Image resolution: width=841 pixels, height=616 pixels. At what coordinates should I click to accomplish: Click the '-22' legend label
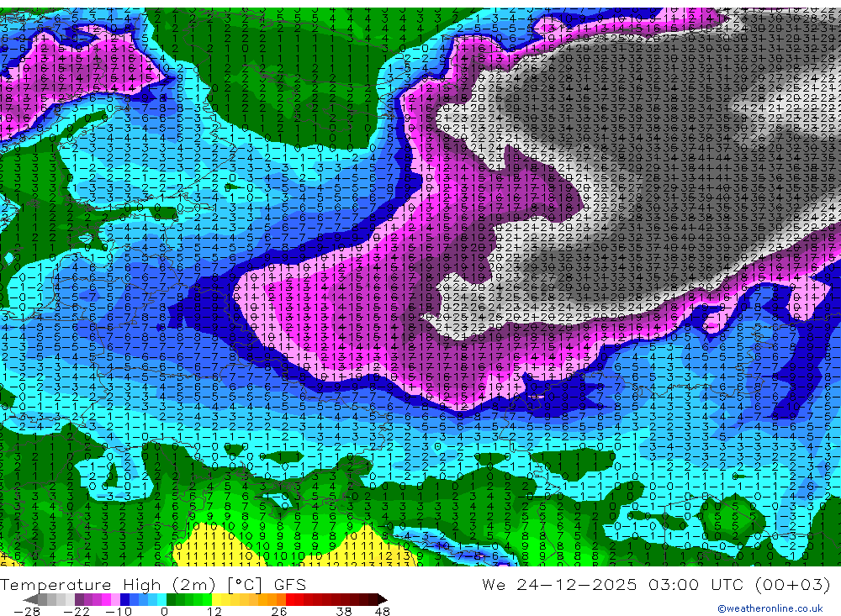point(77,612)
